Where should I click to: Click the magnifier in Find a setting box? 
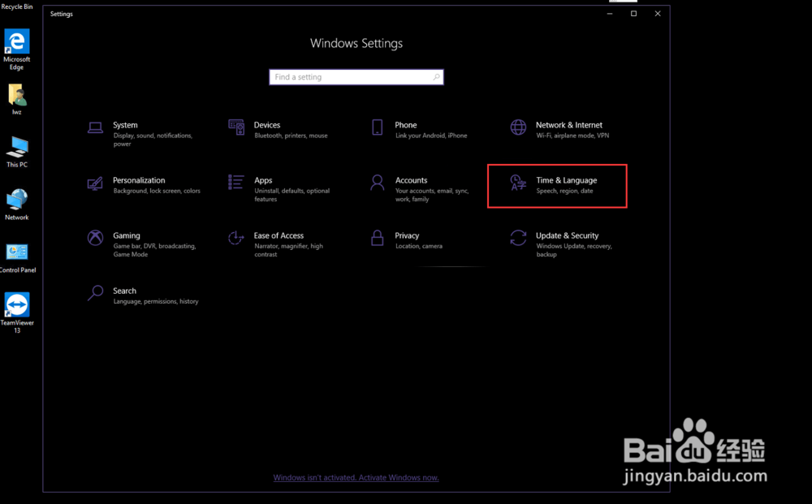point(437,77)
